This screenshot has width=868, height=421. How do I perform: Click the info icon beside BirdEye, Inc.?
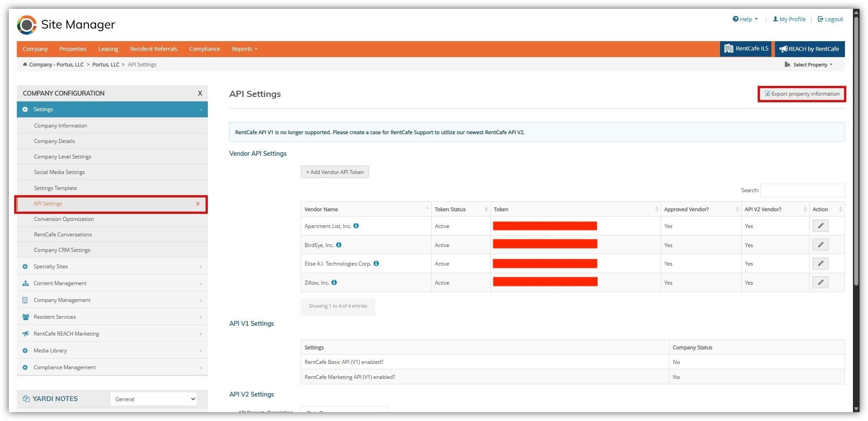click(339, 245)
